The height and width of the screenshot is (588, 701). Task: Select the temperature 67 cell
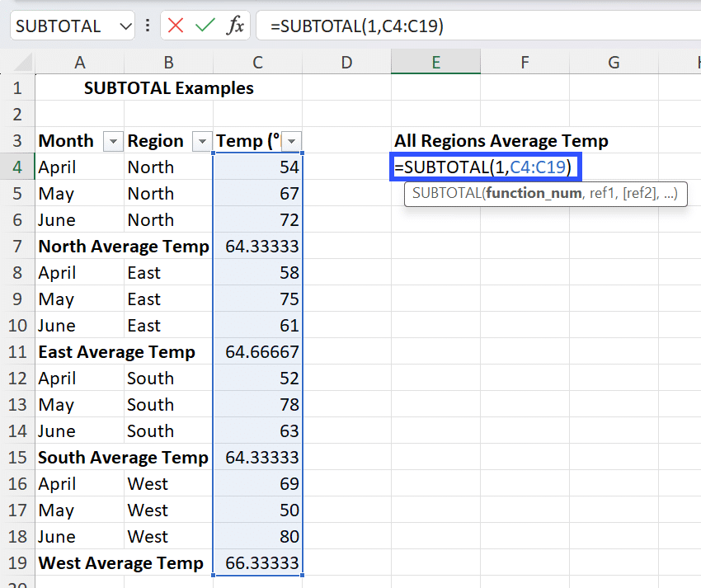click(x=257, y=193)
